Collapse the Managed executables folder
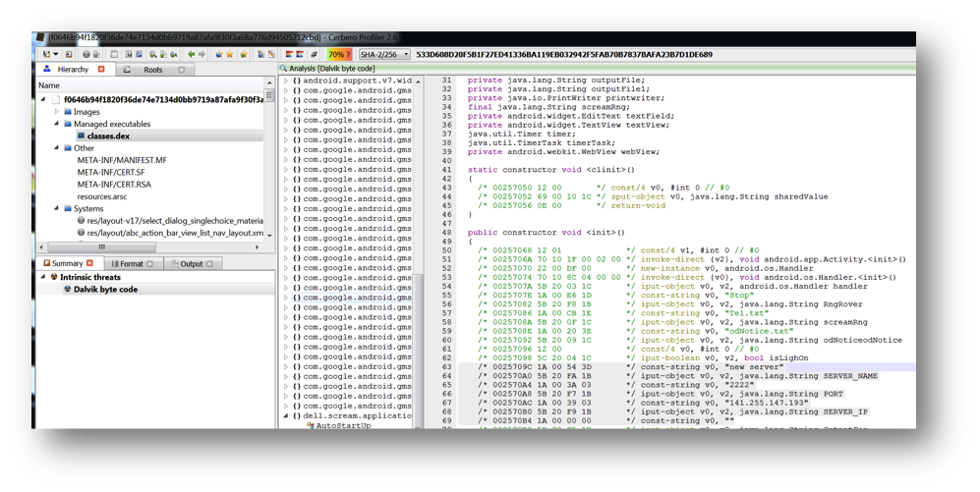Image resolution: width=980 pixels, height=492 pixels. pyautogui.click(x=57, y=124)
